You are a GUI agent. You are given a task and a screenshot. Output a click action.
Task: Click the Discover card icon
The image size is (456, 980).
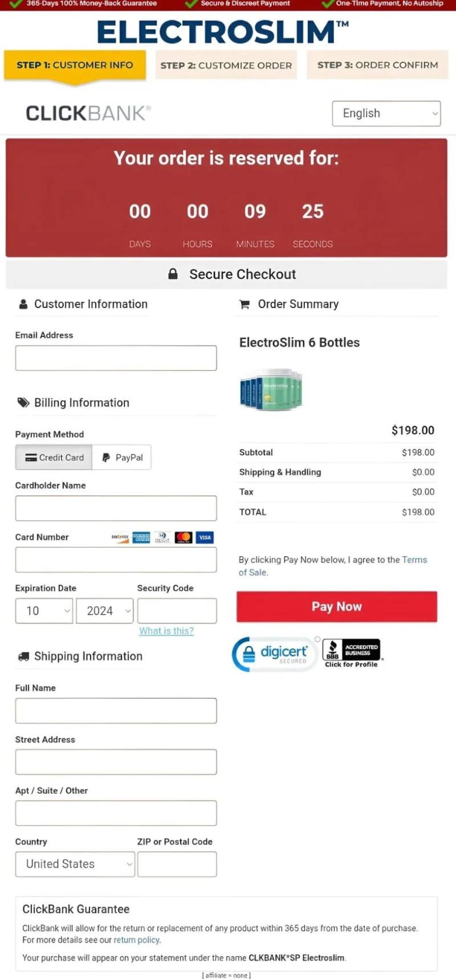point(119,537)
